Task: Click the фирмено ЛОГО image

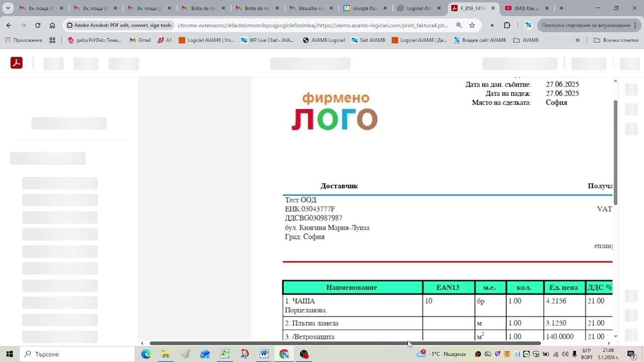Action: coord(335,112)
